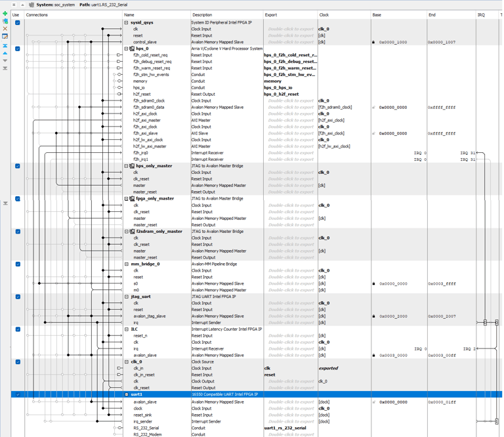Uncheck the Use checkbox for f2sdram_only_master
504x437 pixels.
(18, 232)
